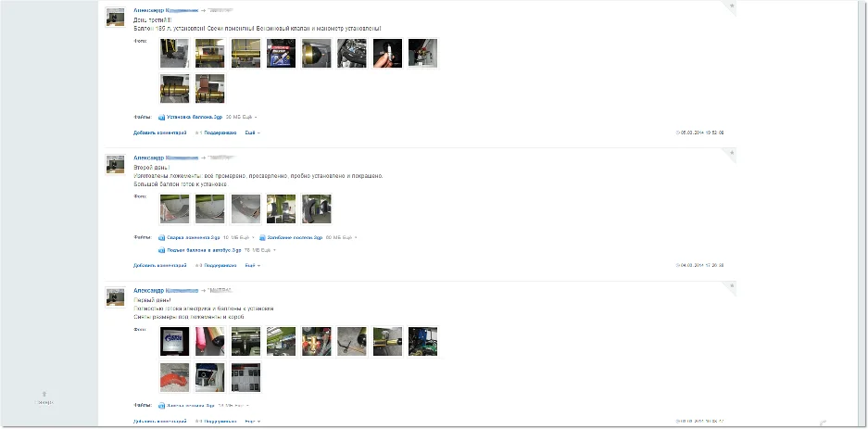Open 'Ещё' dropdown next to 'Установка баллона.3gp' file

click(x=250, y=118)
